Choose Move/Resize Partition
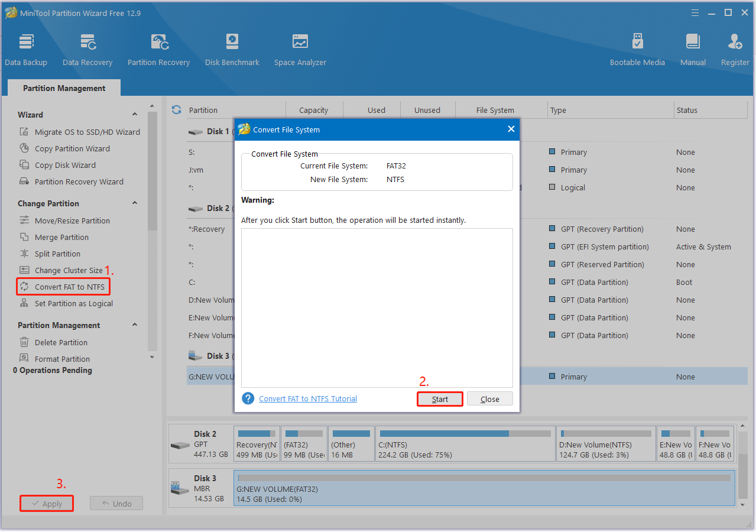 point(64,220)
